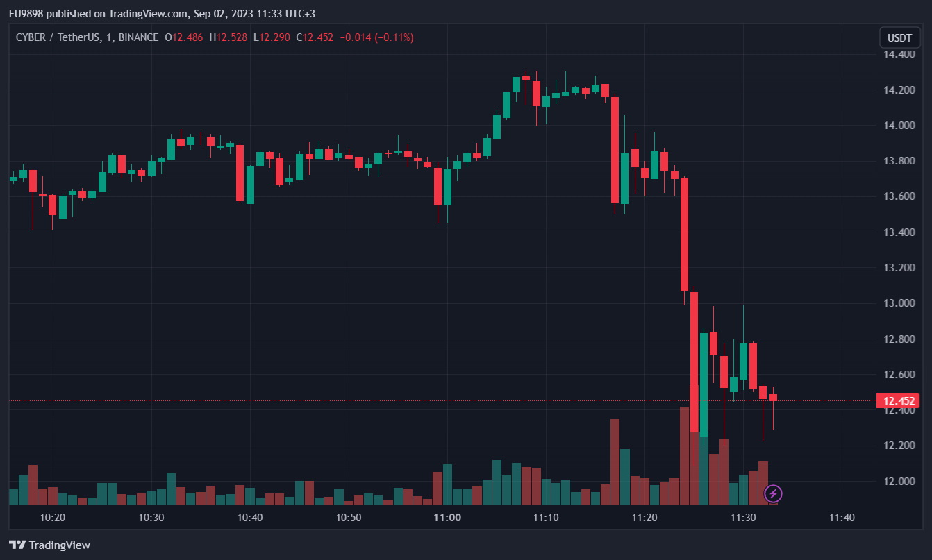932x560 pixels.
Task: Click the BINANCE exchange label
Action: point(138,37)
